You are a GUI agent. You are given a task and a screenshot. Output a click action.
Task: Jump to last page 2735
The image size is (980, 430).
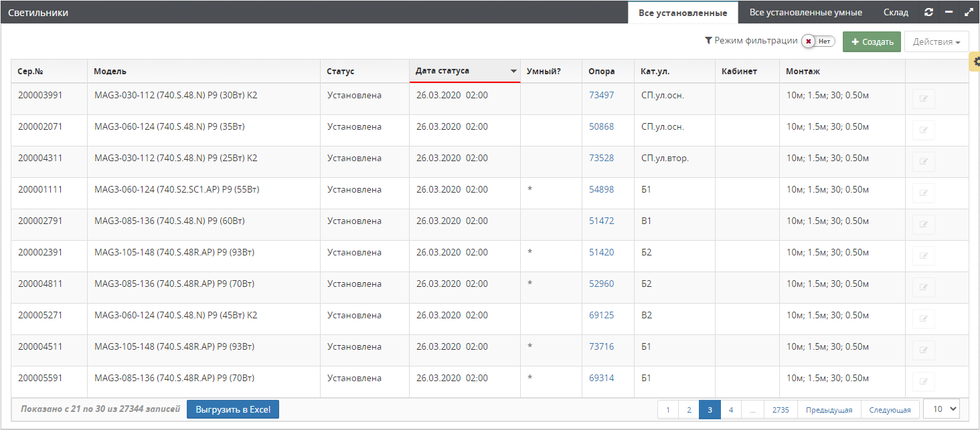[x=781, y=410]
